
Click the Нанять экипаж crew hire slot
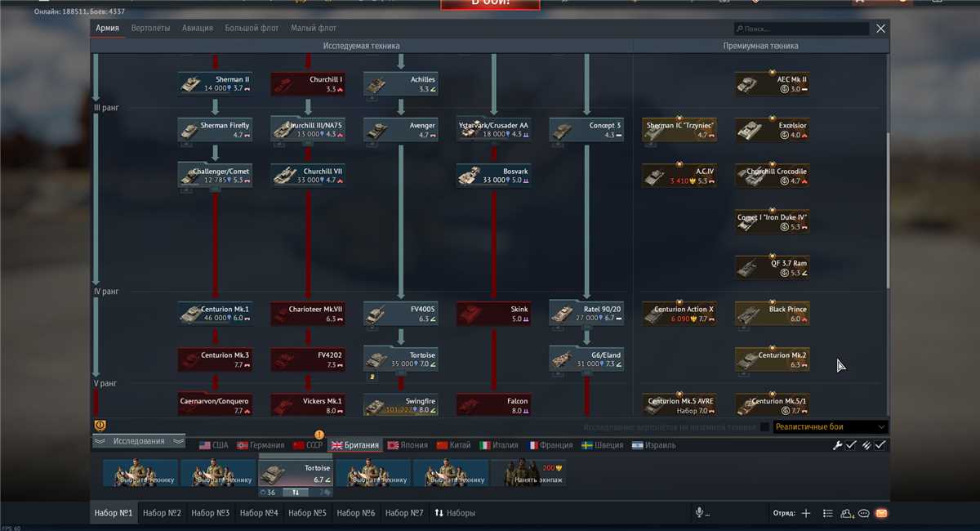[528, 473]
